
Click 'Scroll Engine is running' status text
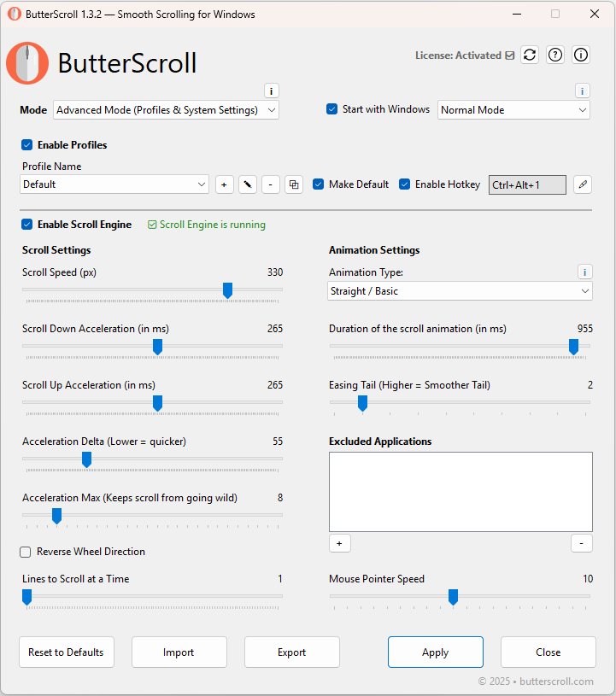point(212,225)
